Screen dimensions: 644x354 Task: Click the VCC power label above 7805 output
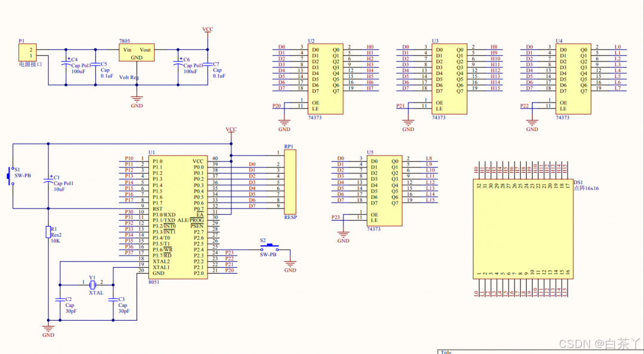coord(208,29)
